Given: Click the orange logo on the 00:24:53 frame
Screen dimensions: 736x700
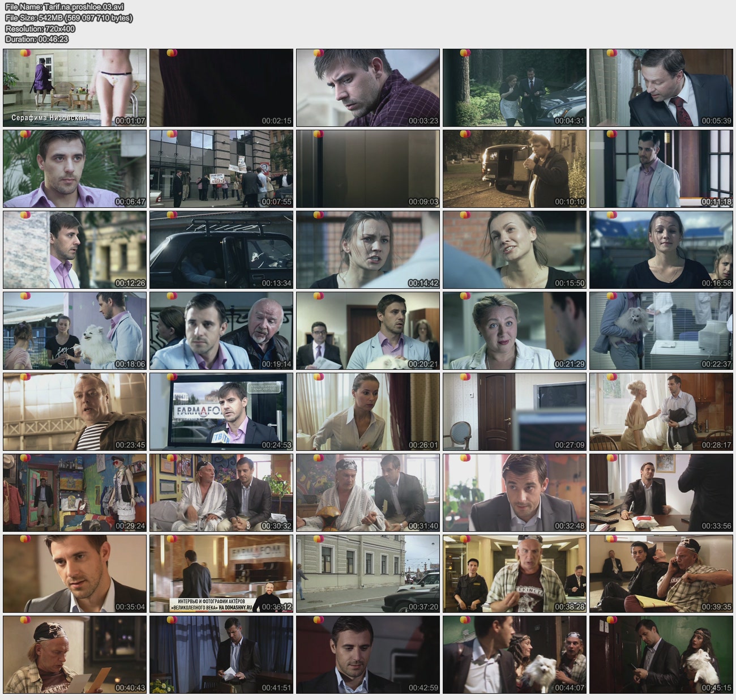Looking at the screenshot, I should 172,377.
